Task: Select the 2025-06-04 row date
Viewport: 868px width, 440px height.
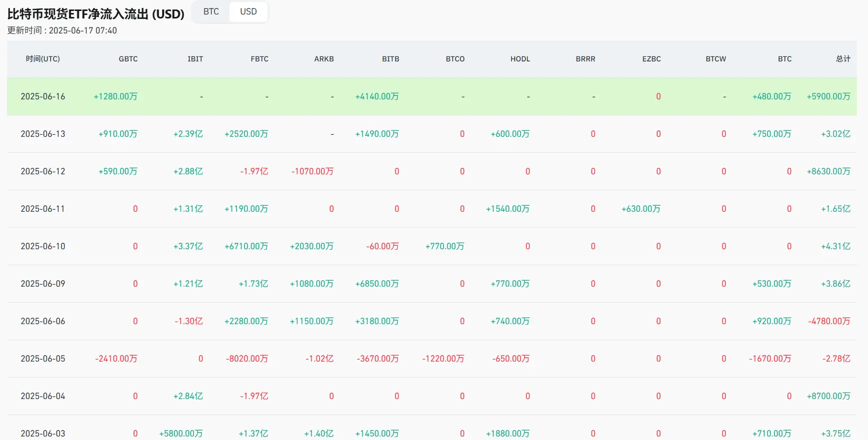Action: point(43,396)
